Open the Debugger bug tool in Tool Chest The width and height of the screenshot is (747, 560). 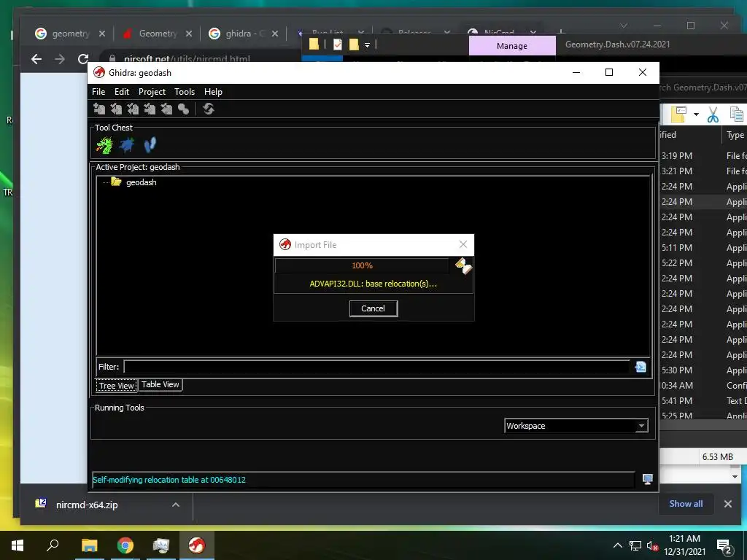pyautogui.click(x=127, y=145)
